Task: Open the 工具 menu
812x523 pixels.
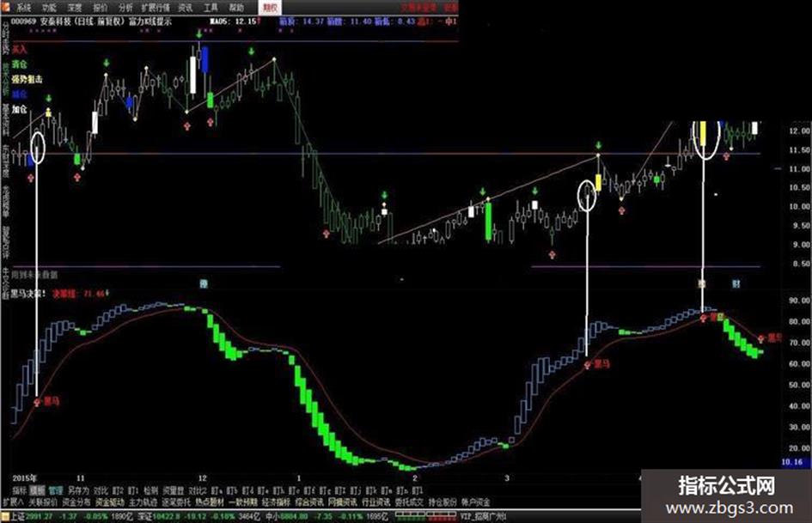Action: (x=211, y=7)
